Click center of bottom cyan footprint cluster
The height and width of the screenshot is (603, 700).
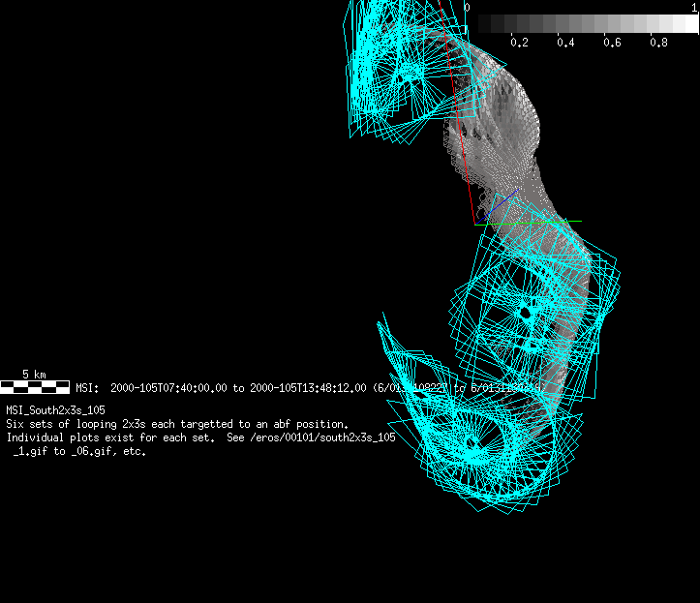coord(472,442)
